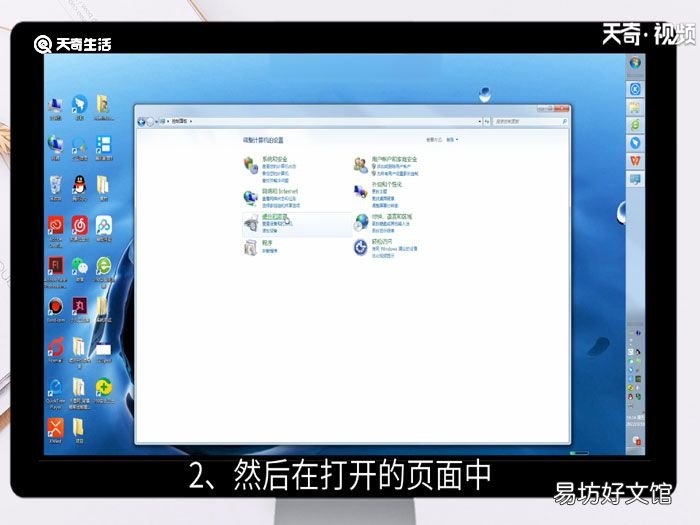Click the search magnifier icon in Control Panel
Screen dimensions: 700x525
[564, 121]
